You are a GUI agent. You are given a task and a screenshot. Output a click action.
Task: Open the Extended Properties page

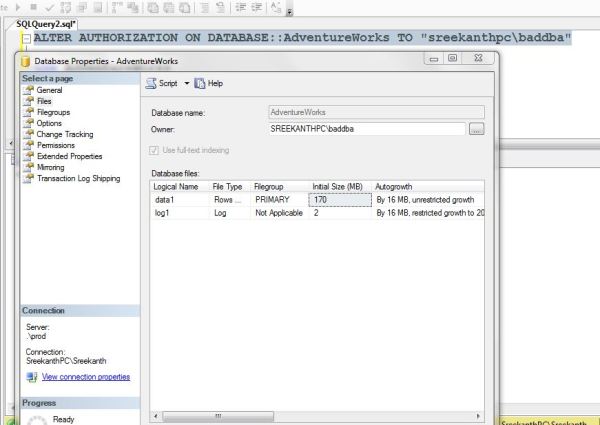coord(69,156)
